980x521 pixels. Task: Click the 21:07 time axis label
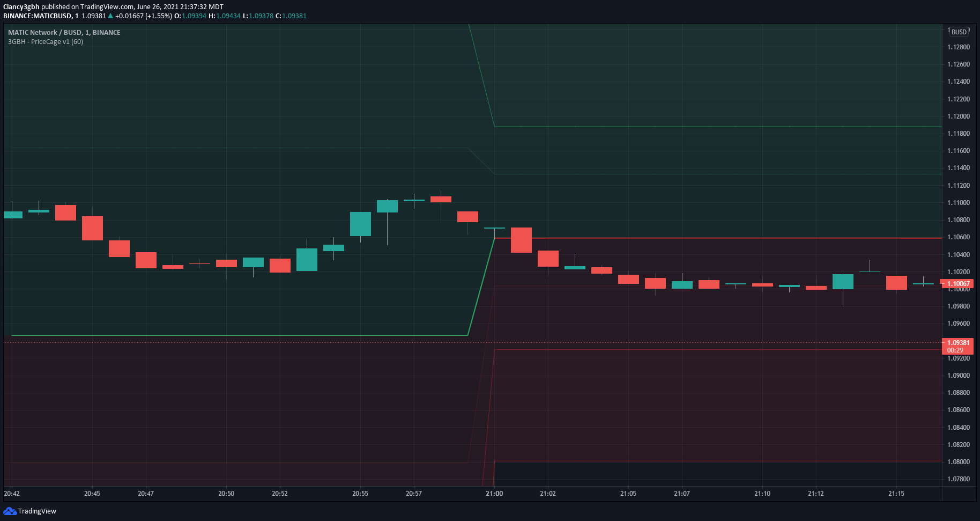[x=682, y=494]
